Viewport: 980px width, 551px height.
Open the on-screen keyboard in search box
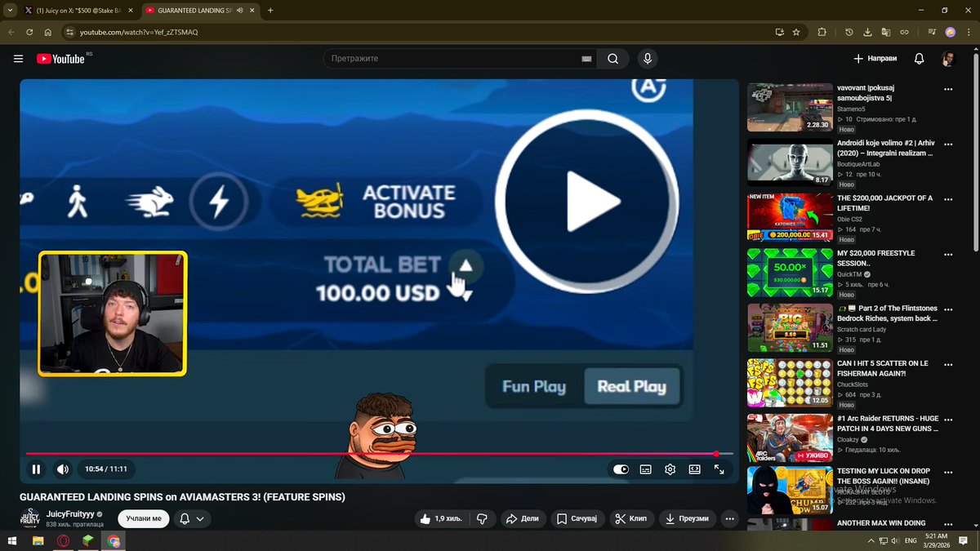(586, 59)
